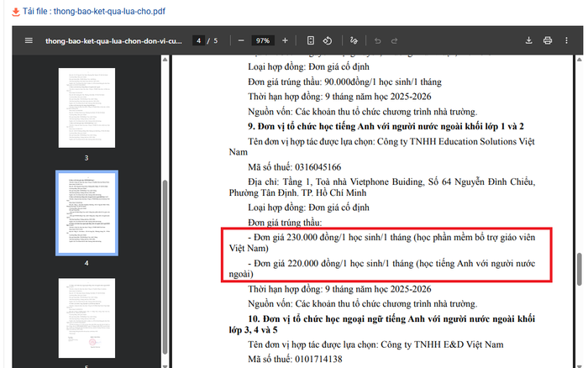Screen dimensions: 588x368
Task: Click the fit to page icon
Action: click(310, 40)
